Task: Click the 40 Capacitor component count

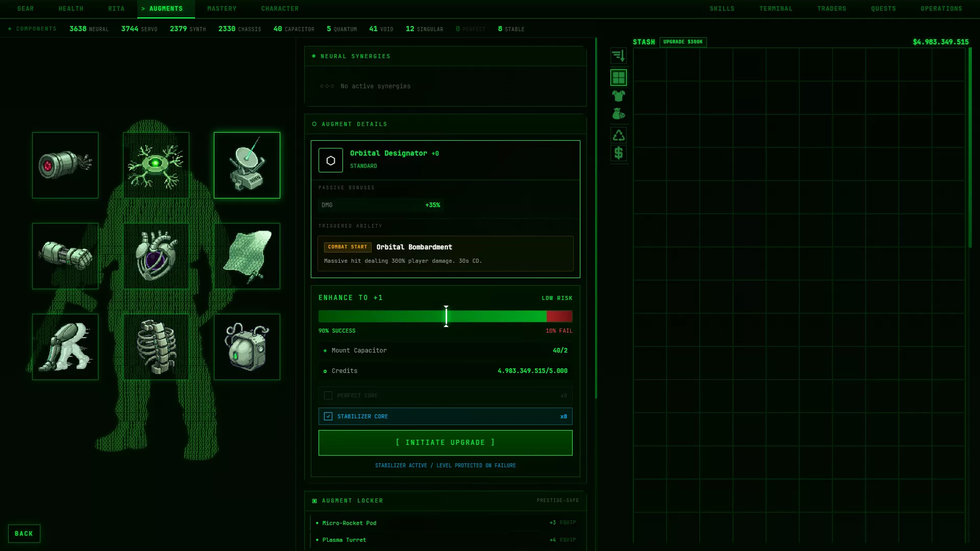Action: (x=294, y=29)
